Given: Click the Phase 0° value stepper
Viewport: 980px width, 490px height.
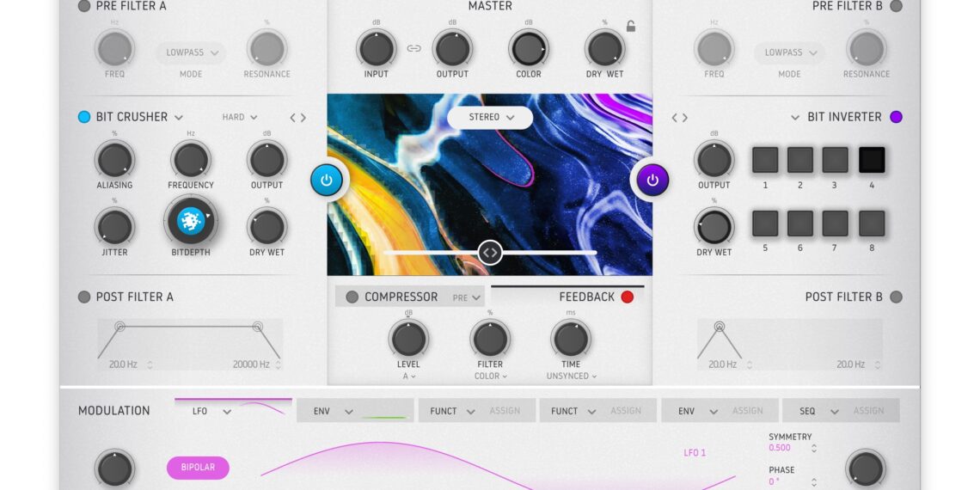Looking at the screenshot, I should coord(814,482).
